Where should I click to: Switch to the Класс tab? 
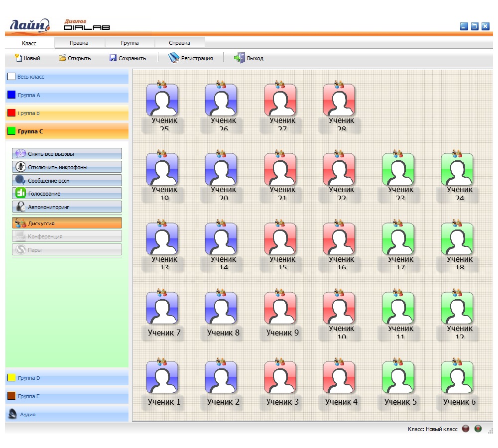(x=29, y=43)
